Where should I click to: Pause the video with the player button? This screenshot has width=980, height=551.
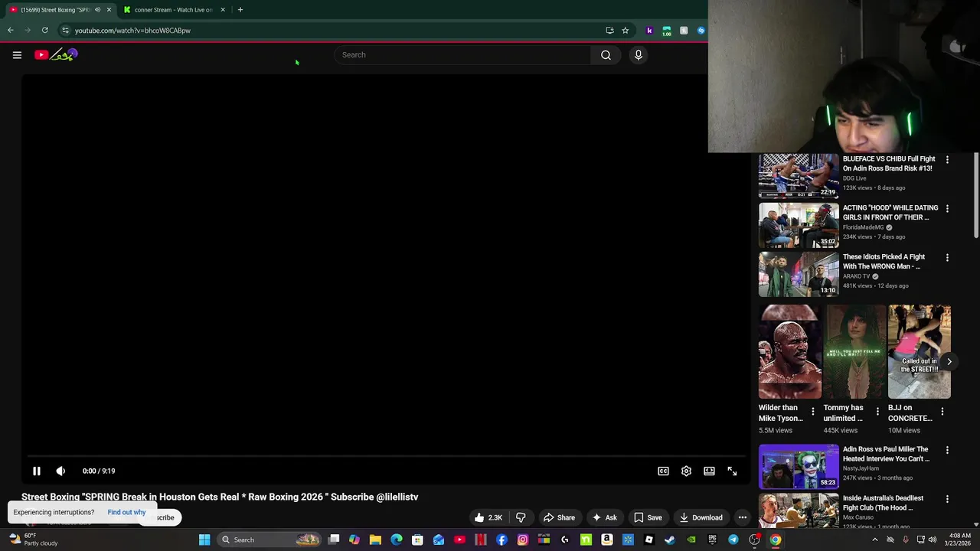point(36,471)
